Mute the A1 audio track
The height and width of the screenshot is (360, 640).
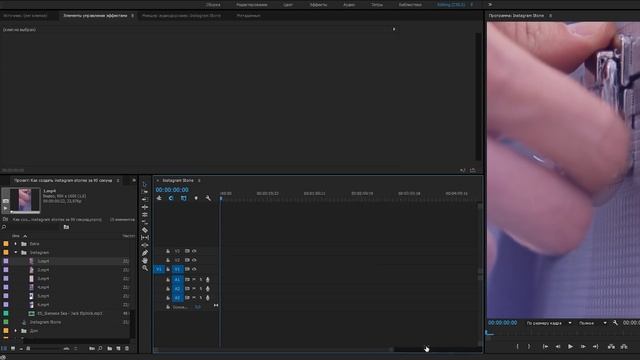(194, 280)
